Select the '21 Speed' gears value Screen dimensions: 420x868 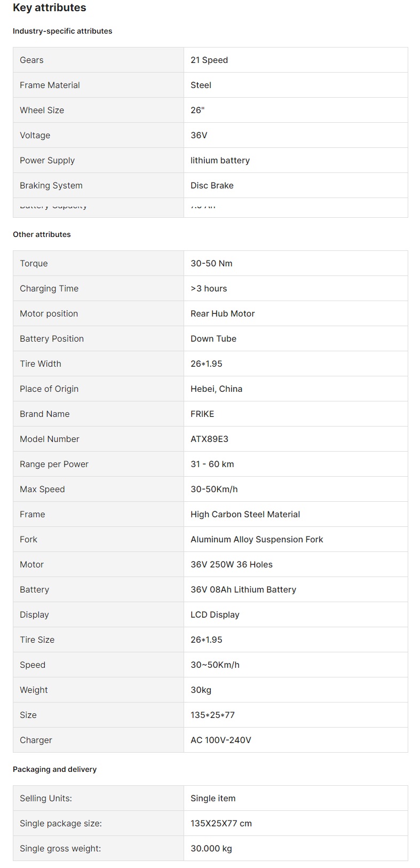point(209,60)
